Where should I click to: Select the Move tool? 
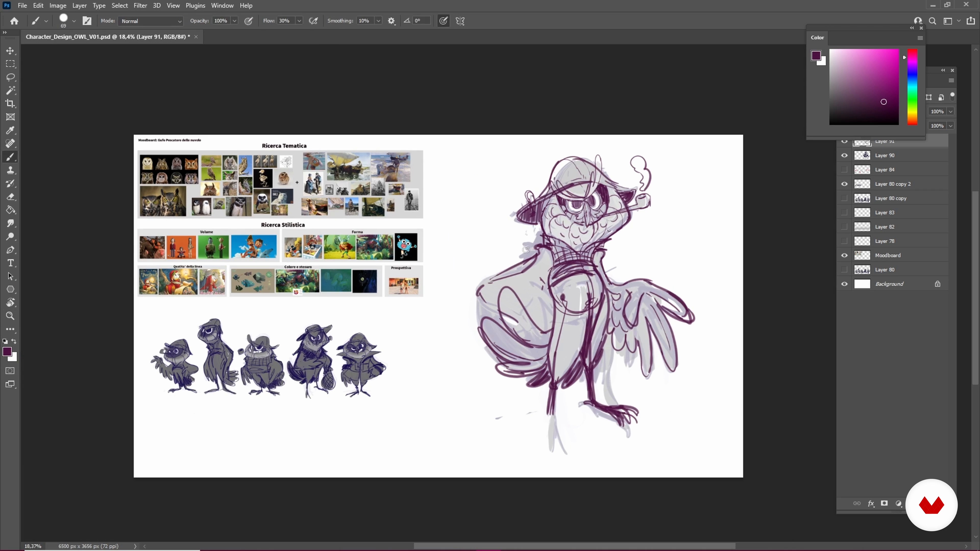click(x=10, y=51)
